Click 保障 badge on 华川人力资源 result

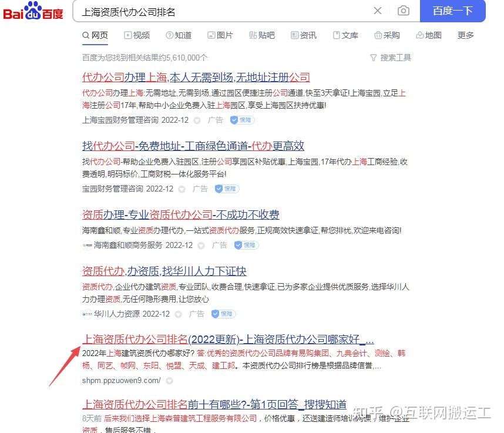223,314
